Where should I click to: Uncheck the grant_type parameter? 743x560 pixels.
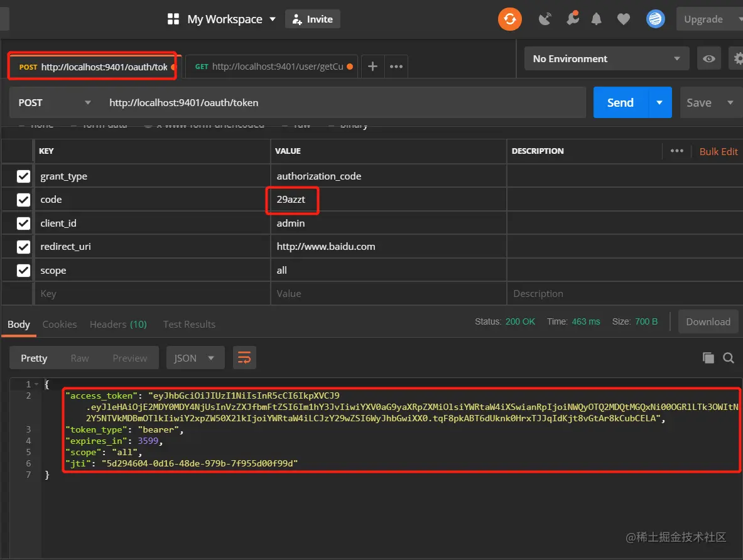pos(23,176)
